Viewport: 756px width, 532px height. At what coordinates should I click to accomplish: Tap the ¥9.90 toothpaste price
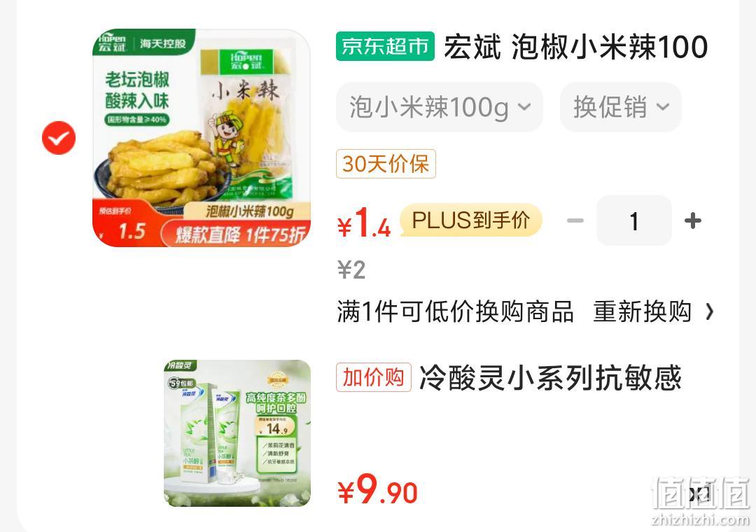click(377, 489)
